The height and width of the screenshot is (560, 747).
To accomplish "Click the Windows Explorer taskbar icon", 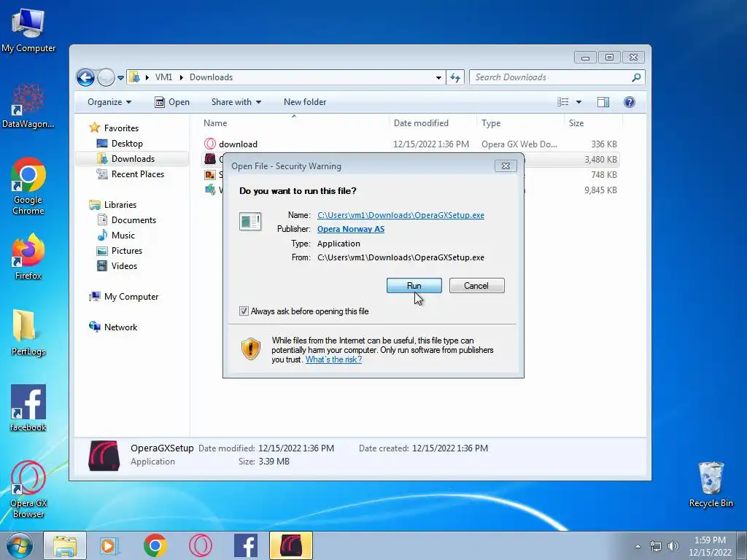I will click(65, 545).
